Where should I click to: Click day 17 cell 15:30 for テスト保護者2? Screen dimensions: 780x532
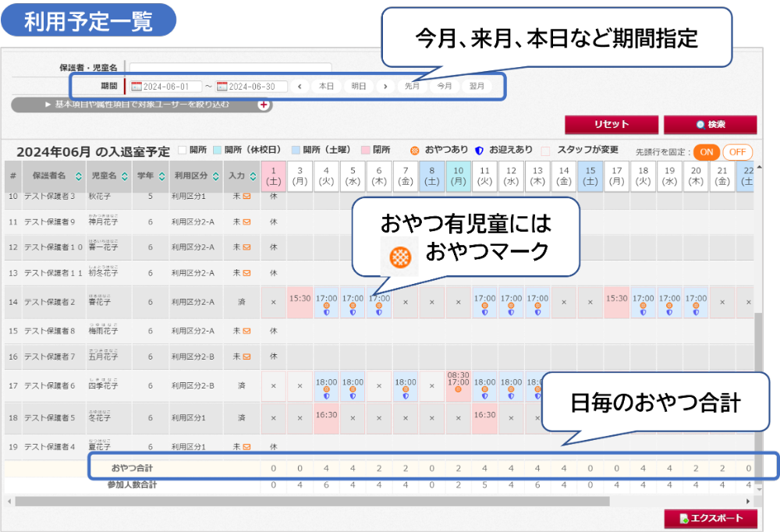point(616,303)
